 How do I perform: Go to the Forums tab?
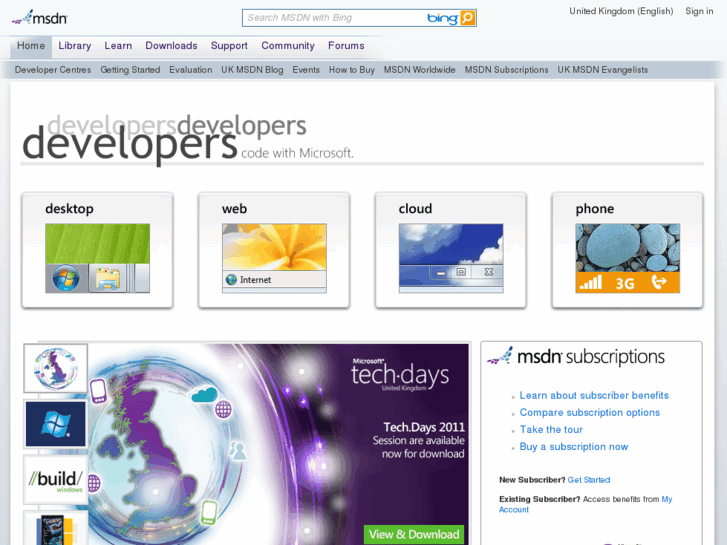coord(346,45)
